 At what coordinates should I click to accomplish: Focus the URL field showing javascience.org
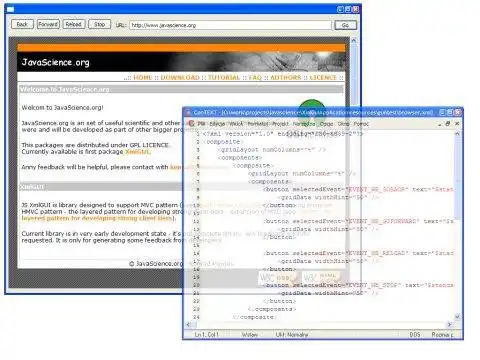(x=230, y=25)
